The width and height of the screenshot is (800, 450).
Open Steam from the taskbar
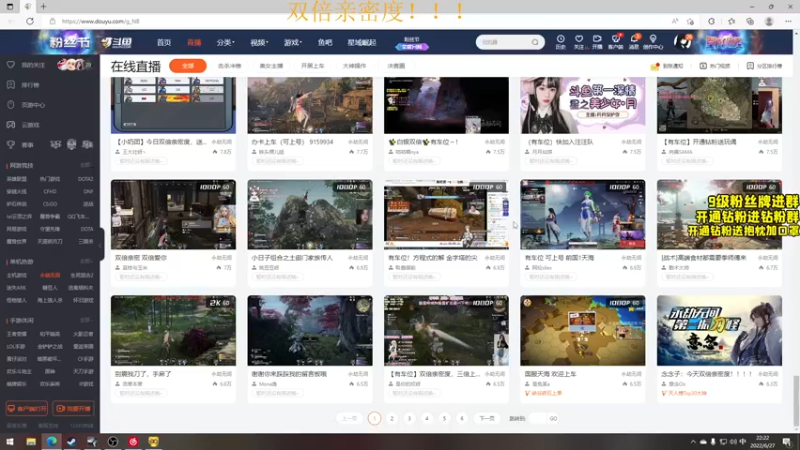click(x=71, y=442)
